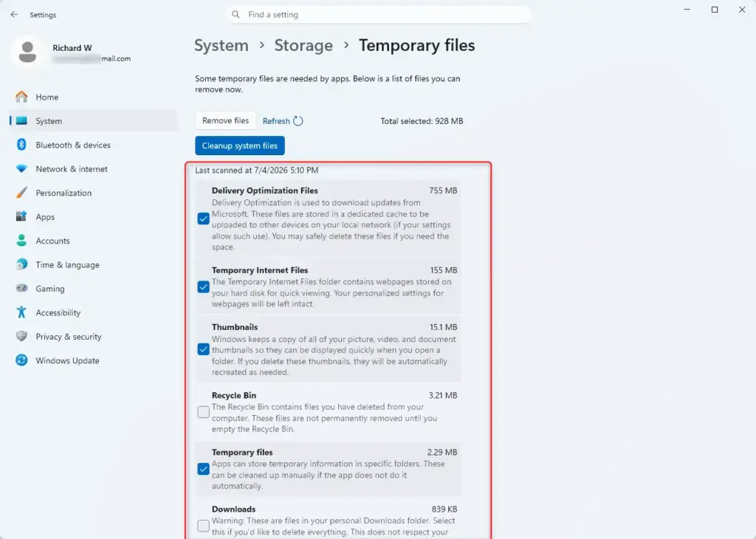Uncheck Temporary Internet Files checkbox
Screen dimensions: 756x539
pos(204,287)
